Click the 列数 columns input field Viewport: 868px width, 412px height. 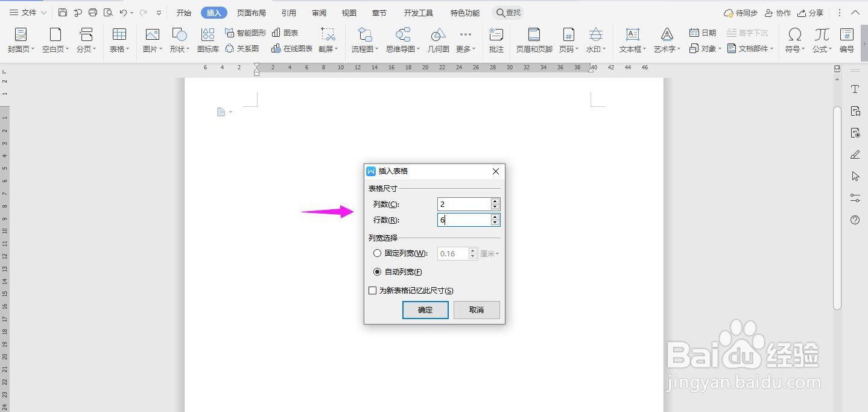click(x=464, y=204)
